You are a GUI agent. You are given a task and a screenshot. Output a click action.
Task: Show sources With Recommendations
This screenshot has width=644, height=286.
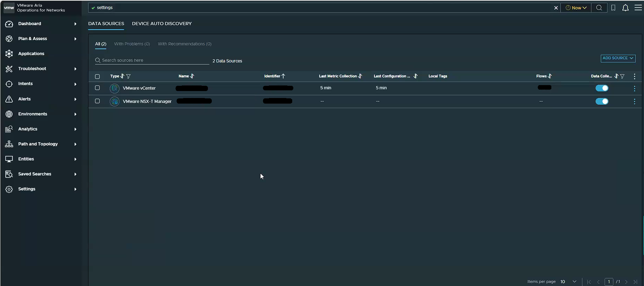pos(185,44)
